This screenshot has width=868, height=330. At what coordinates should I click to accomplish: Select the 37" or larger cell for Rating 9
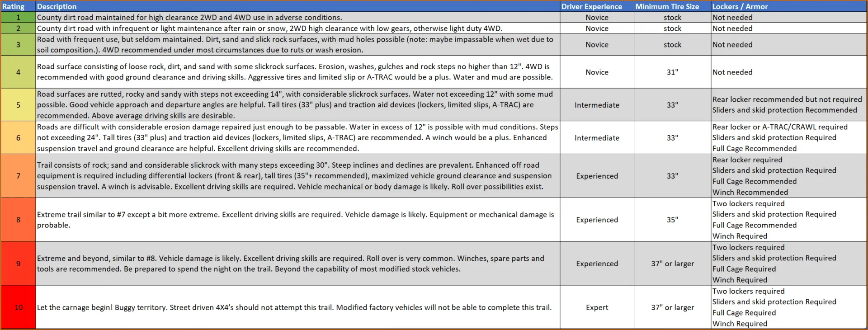672,264
